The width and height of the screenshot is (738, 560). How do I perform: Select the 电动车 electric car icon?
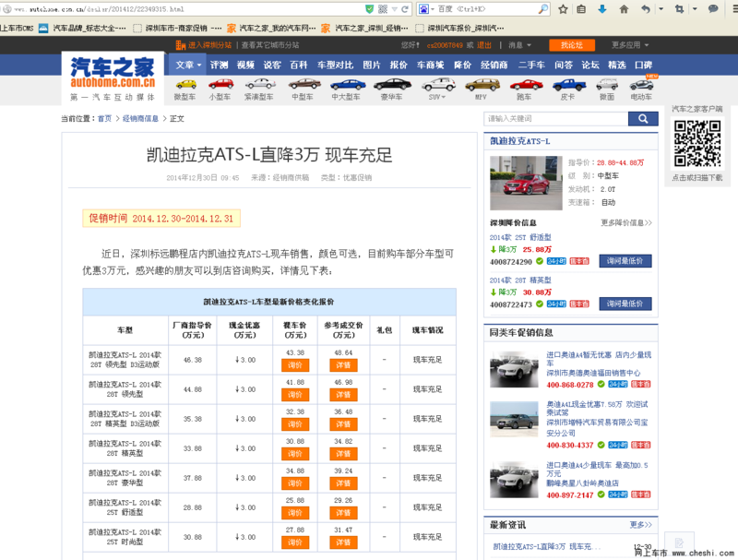tap(641, 85)
